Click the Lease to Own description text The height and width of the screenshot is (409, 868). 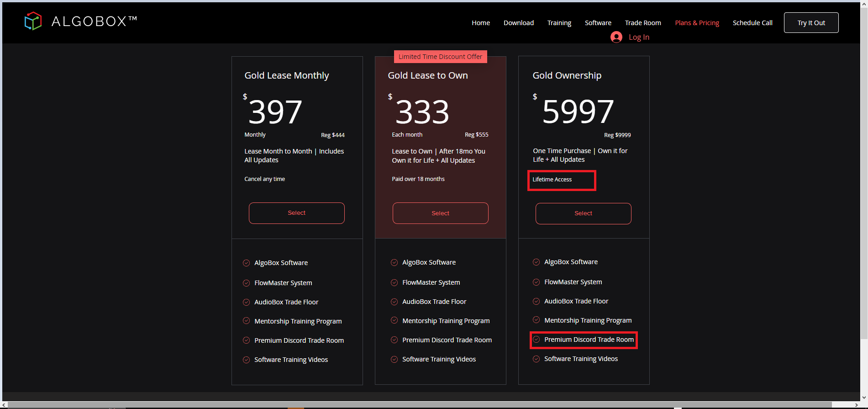coord(438,156)
